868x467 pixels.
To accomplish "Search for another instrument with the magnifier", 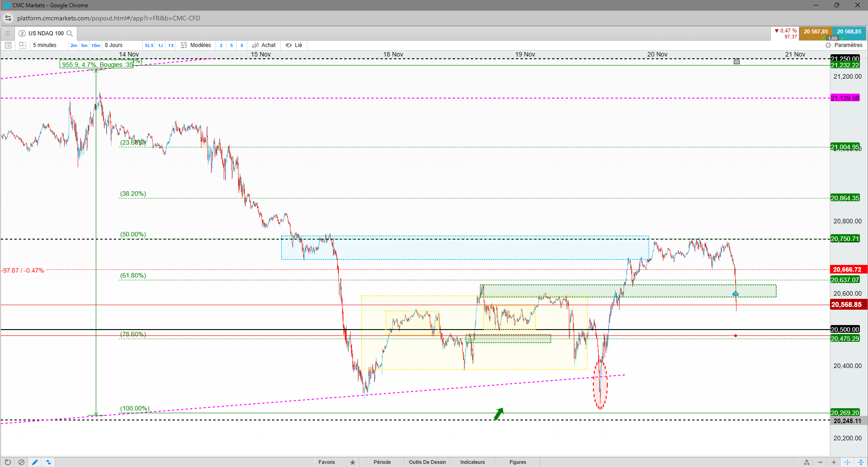I will tap(70, 33).
